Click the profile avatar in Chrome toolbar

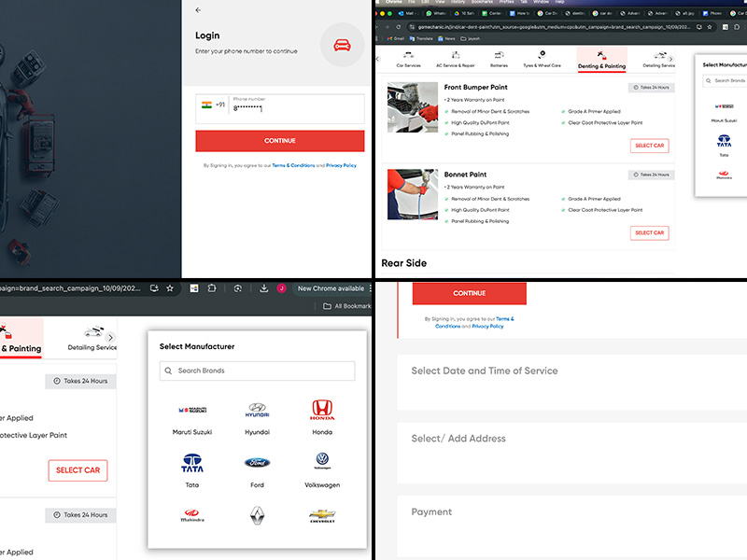pos(281,288)
